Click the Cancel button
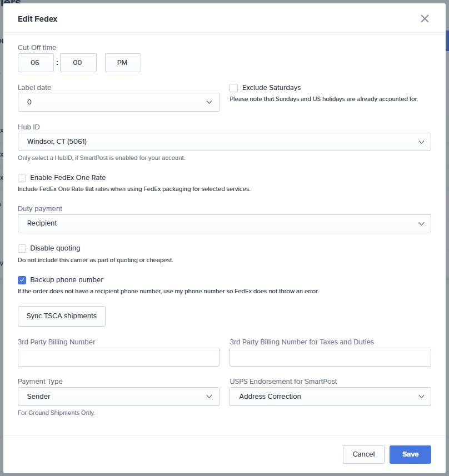Screen dimensions: 449x476 coord(363,454)
